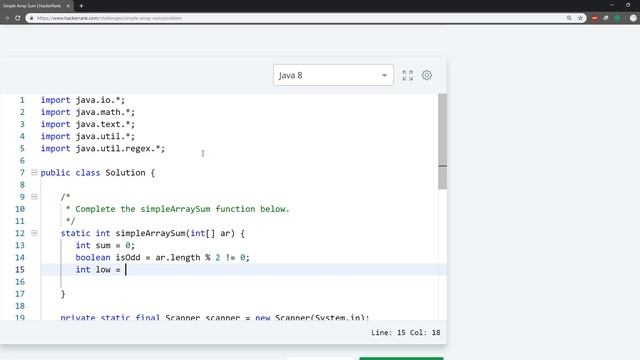
Task: Click the code editor vertical scrollbar
Action: (442, 141)
